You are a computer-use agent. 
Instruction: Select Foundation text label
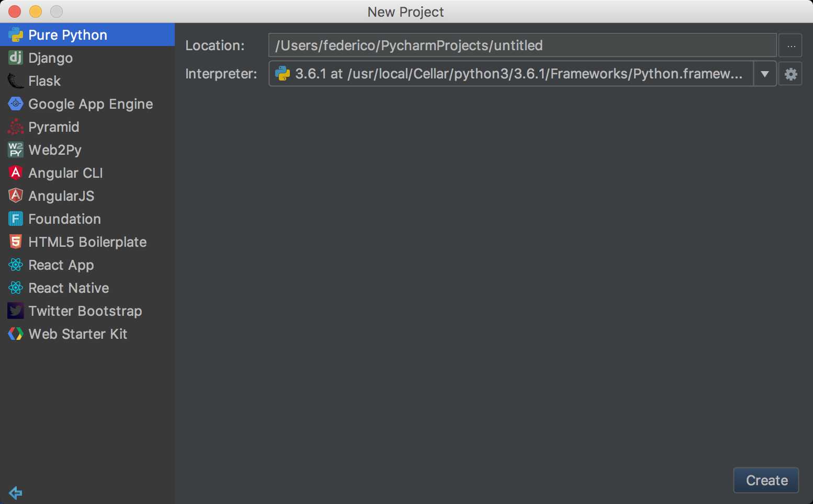coord(64,219)
